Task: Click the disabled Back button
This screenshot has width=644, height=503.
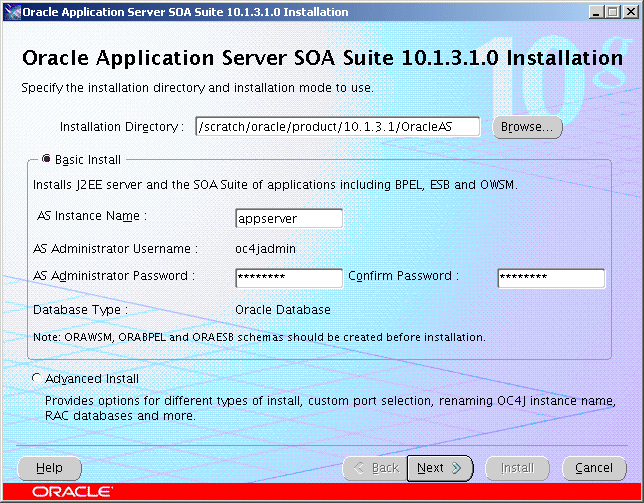Action: coord(375,468)
